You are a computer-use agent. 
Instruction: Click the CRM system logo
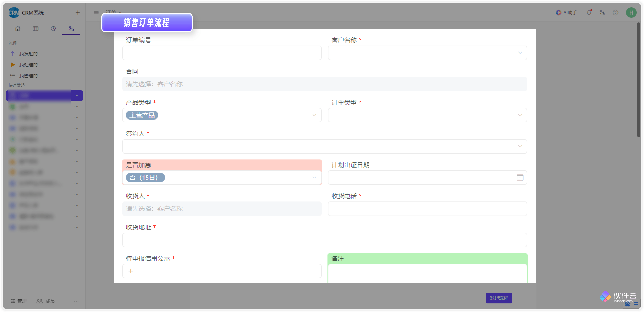click(x=14, y=13)
